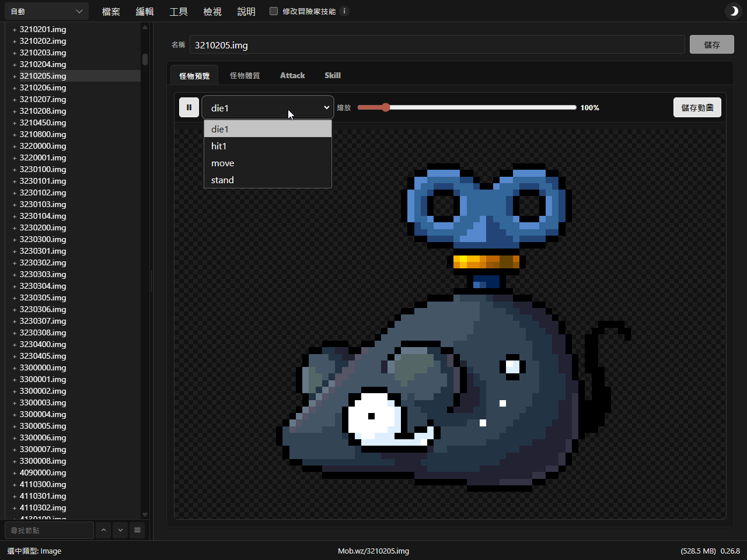Expand the 3230100.img node
The height and width of the screenshot is (560, 747).
(x=15, y=169)
